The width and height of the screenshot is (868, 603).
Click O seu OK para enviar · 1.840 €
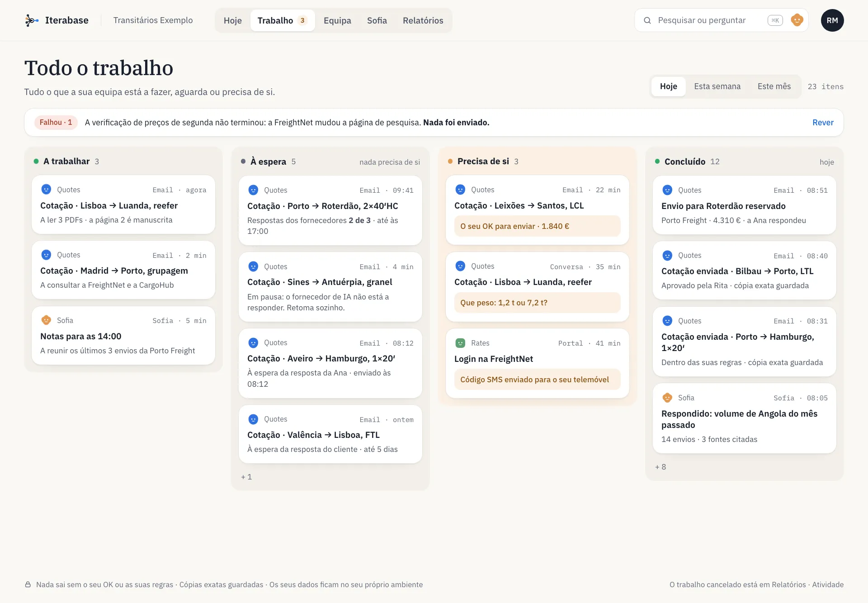click(x=537, y=226)
